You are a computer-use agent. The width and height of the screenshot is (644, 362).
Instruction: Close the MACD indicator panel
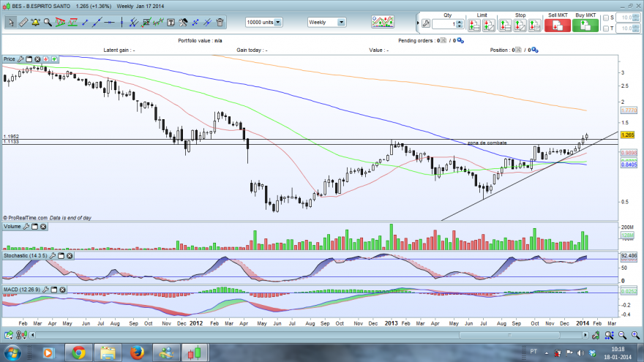coord(62,290)
